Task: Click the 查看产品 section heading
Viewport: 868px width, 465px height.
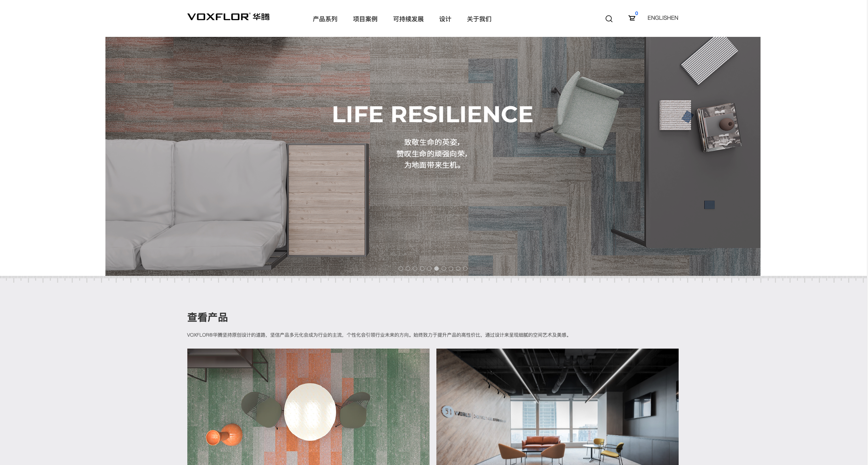Action: (x=207, y=318)
